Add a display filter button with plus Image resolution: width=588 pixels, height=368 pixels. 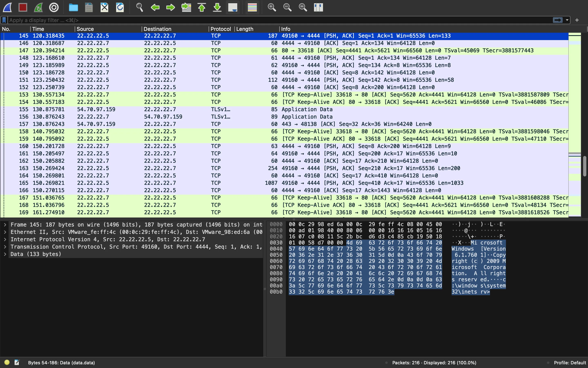pos(577,20)
